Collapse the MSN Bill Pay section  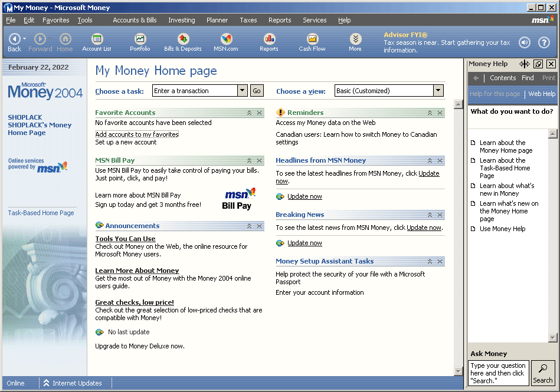point(249,160)
